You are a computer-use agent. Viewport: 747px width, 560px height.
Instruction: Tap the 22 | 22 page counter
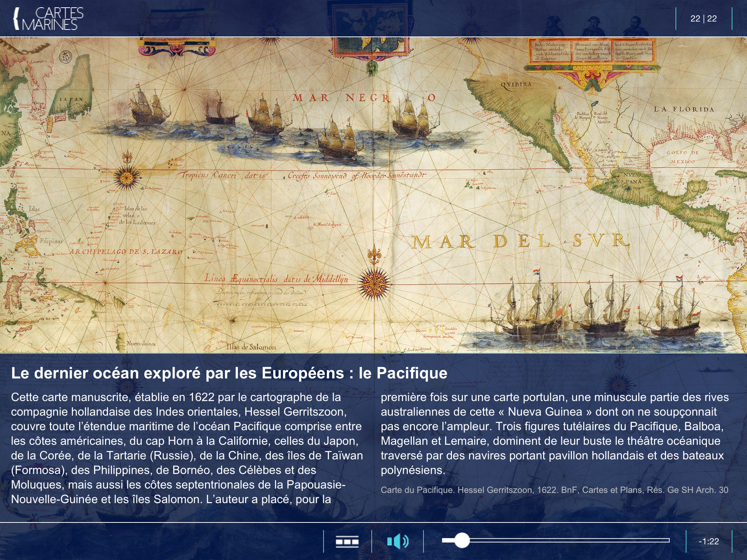pyautogui.click(x=703, y=19)
